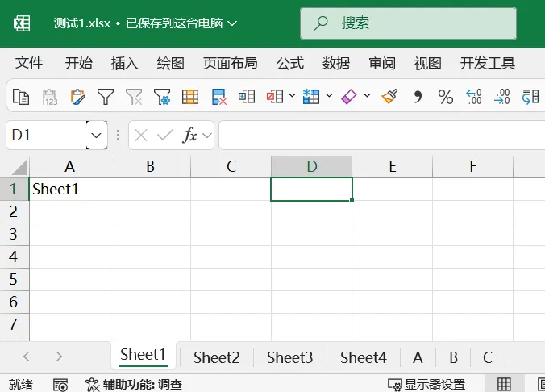
Task: Switch to the 插入 ribbon tab
Action: point(124,63)
